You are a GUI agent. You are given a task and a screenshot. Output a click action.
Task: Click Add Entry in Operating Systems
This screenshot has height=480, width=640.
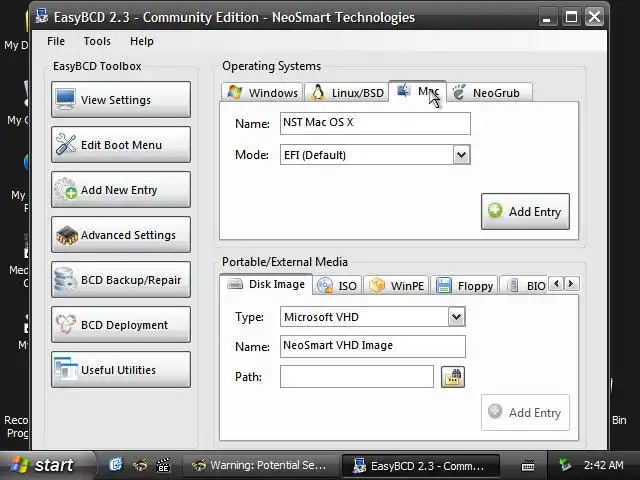pos(525,211)
